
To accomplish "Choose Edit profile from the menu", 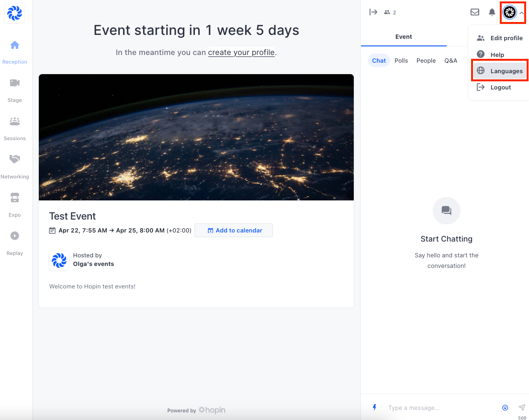I will pyautogui.click(x=500, y=38).
